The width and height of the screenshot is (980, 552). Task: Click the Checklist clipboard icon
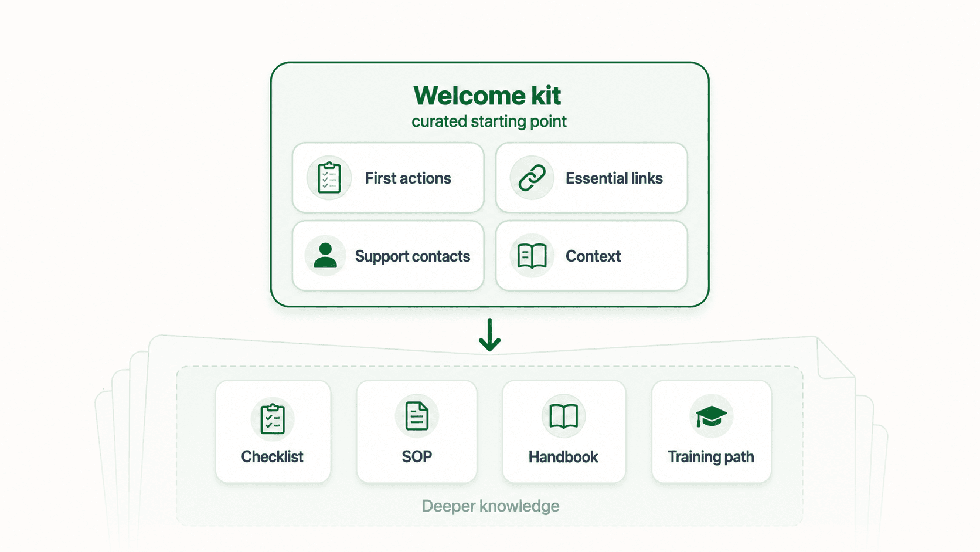[x=273, y=419]
